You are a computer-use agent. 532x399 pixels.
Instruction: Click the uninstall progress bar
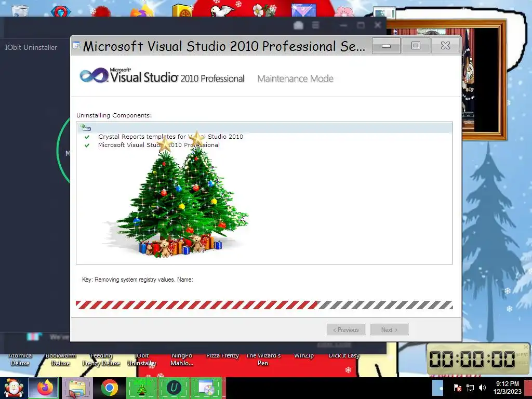pyautogui.click(x=264, y=304)
